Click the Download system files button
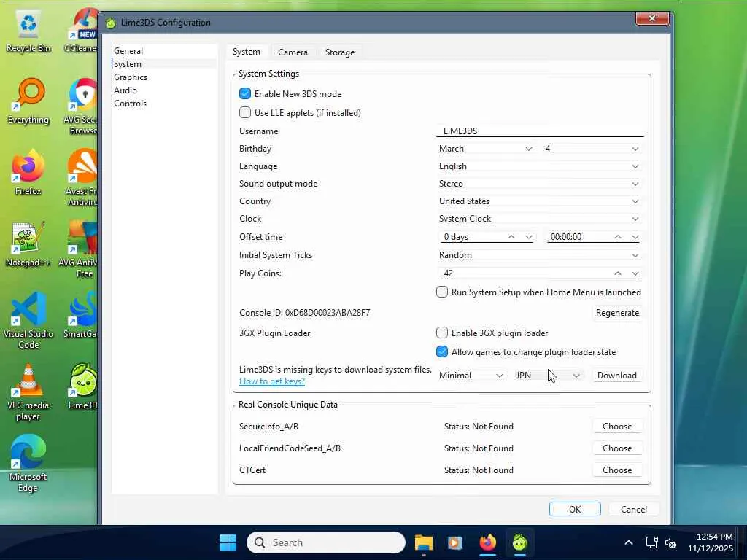The width and height of the screenshot is (747, 560). point(617,376)
